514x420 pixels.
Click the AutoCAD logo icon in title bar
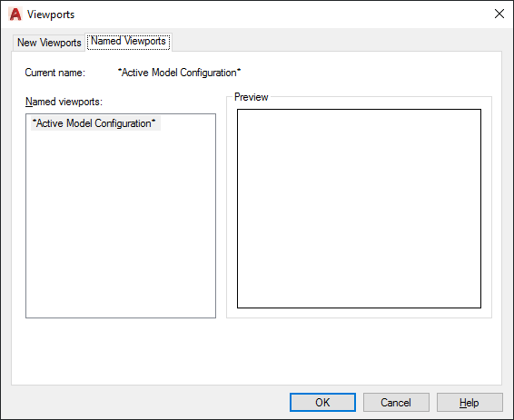(x=15, y=15)
